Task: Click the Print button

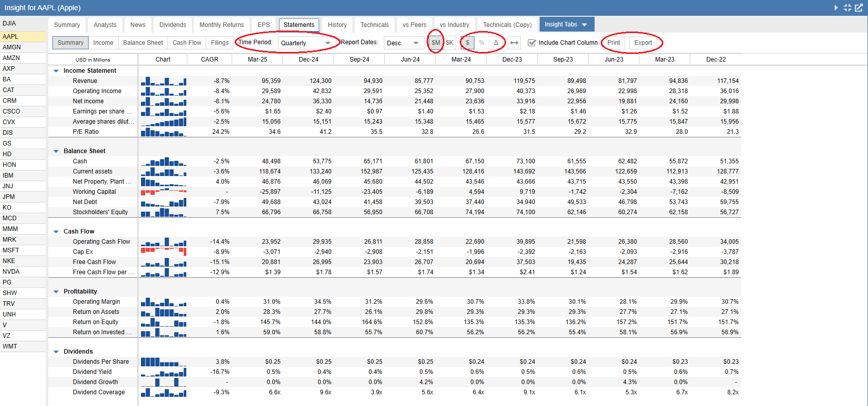Action: (614, 43)
